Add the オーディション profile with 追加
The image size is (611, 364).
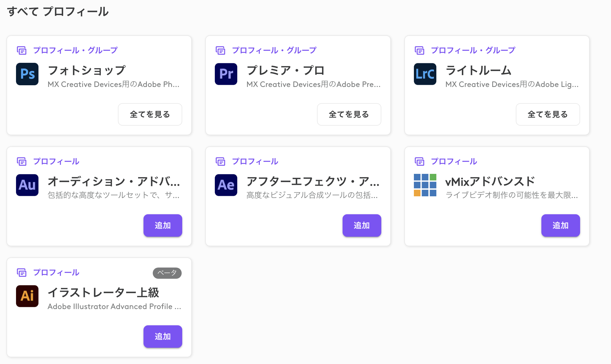(x=163, y=225)
